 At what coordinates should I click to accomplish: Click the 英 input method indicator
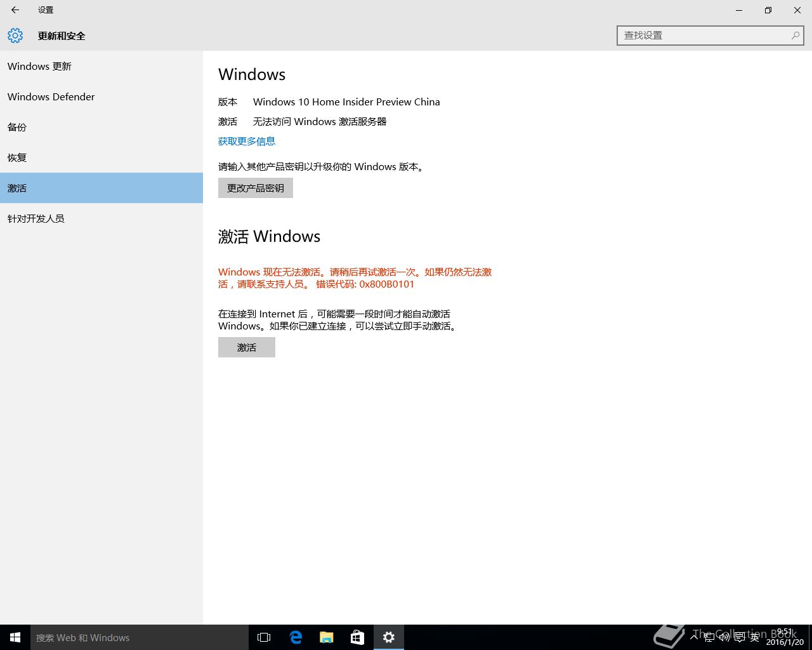tap(754, 637)
